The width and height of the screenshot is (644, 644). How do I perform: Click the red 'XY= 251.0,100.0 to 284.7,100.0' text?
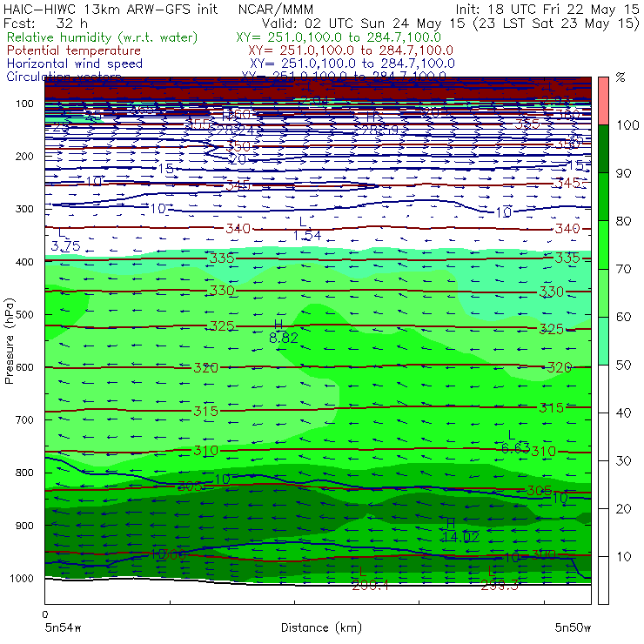pyautogui.click(x=351, y=50)
